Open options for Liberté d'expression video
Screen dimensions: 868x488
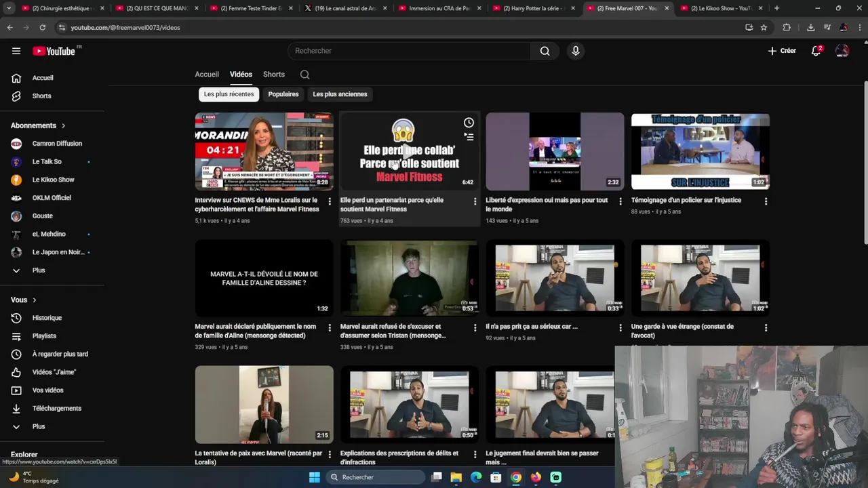(620, 201)
